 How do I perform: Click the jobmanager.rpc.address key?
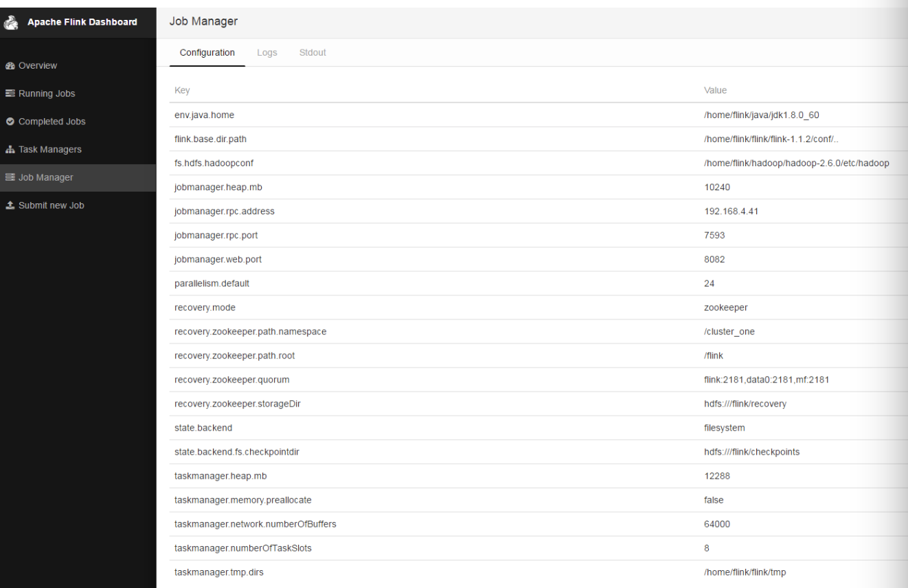tap(225, 212)
